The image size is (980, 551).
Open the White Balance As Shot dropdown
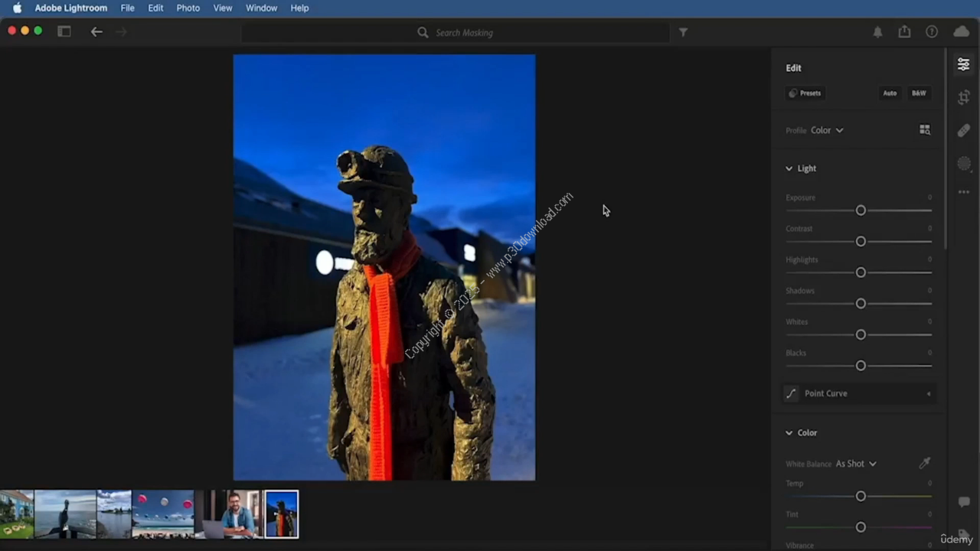(x=856, y=464)
